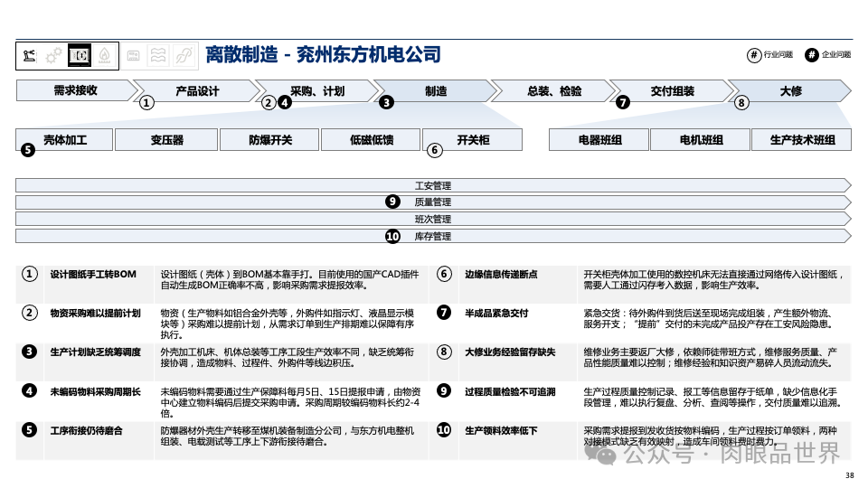This screenshot has height=488, width=868.
Task: Click the issue title 边缘信息传递断点
Action: [x=501, y=274]
